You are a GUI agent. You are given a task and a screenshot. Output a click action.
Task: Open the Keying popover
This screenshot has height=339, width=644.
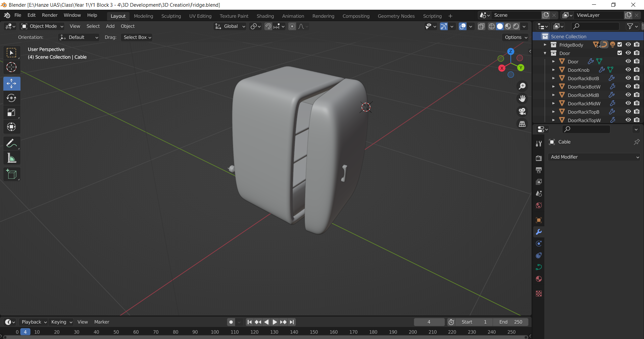[x=61, y=322]
